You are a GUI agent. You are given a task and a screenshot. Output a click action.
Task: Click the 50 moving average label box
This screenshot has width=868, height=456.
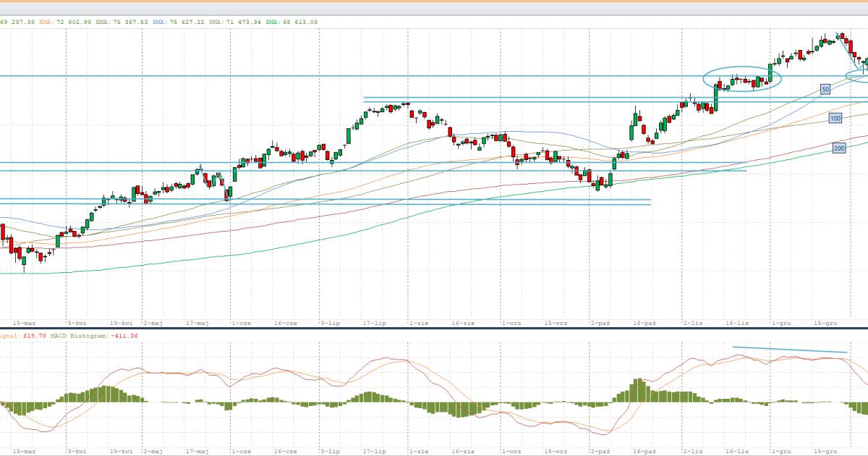point(825,89)
